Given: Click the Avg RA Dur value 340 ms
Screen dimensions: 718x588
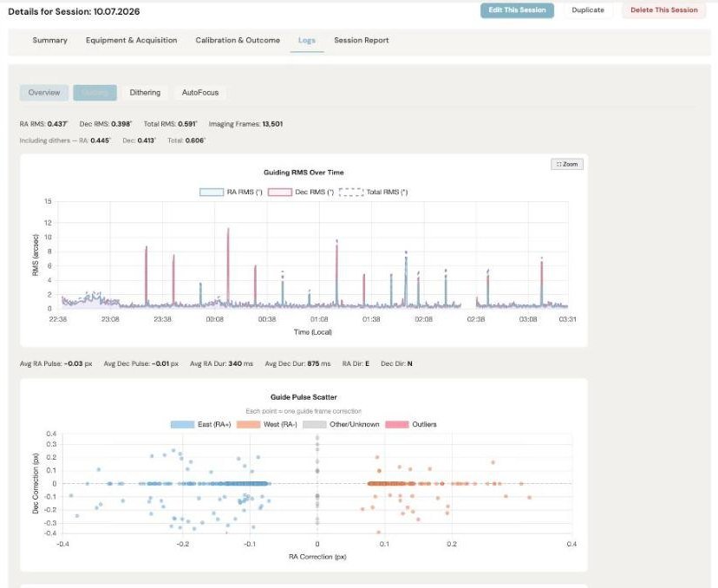Looking at the screenshot, I should click(x=240, y=363).
